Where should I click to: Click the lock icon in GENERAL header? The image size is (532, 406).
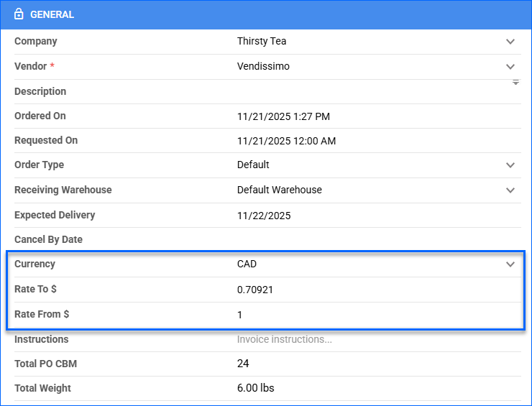(19, 14)
